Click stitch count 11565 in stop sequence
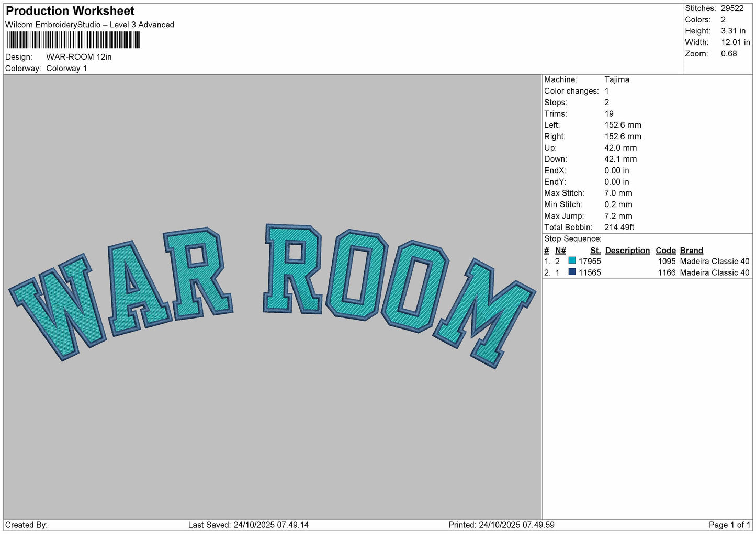 coord(590,273)
